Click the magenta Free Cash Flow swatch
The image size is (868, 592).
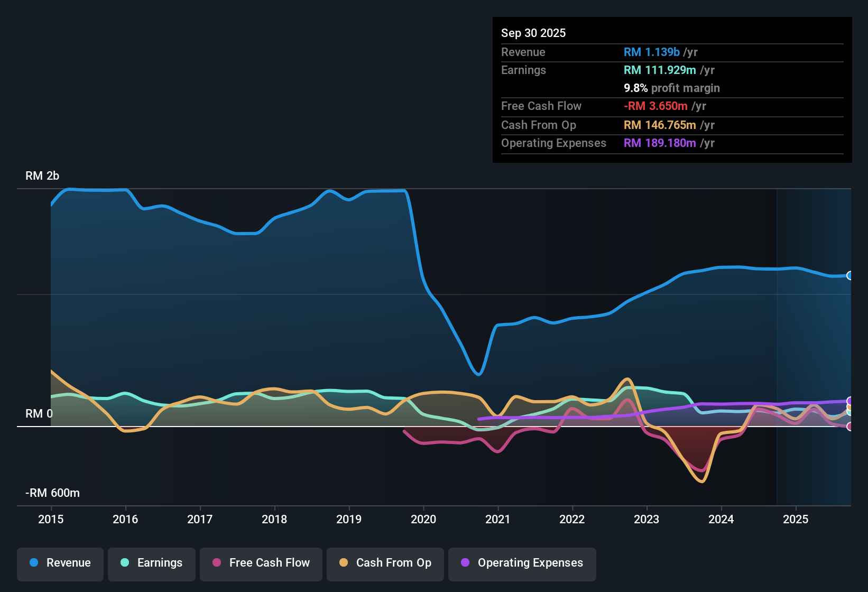tap(217, 563)
